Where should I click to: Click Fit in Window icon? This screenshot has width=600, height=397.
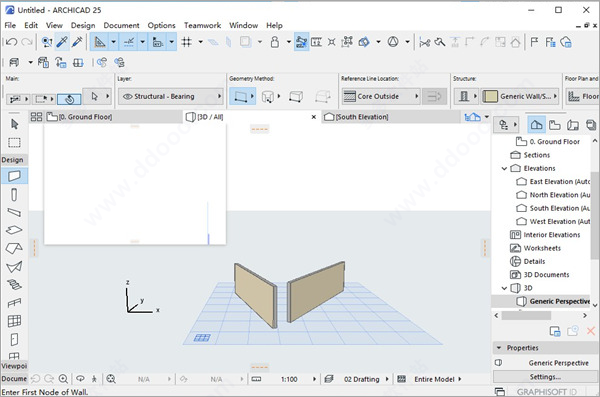click(111, 379)
